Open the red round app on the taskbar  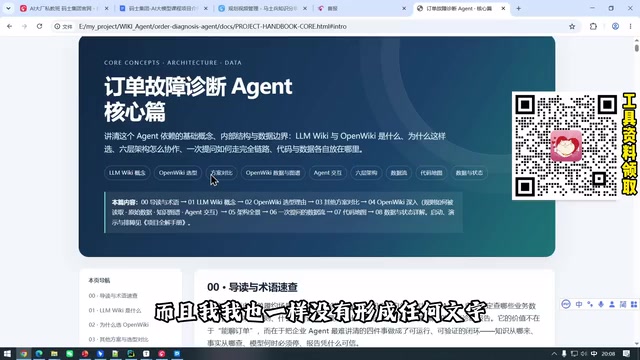[85, 353]
